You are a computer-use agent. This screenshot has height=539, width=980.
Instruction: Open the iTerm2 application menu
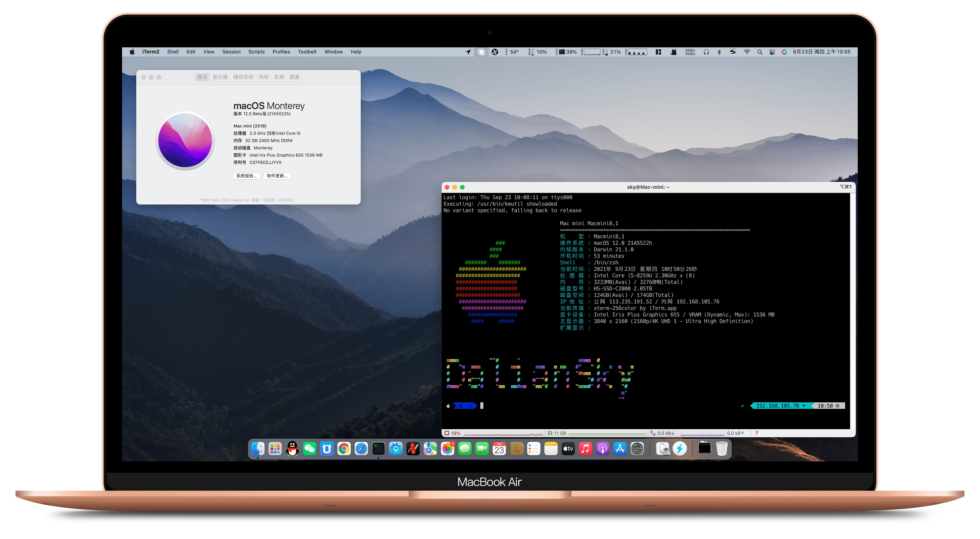[x=151, y=52]
